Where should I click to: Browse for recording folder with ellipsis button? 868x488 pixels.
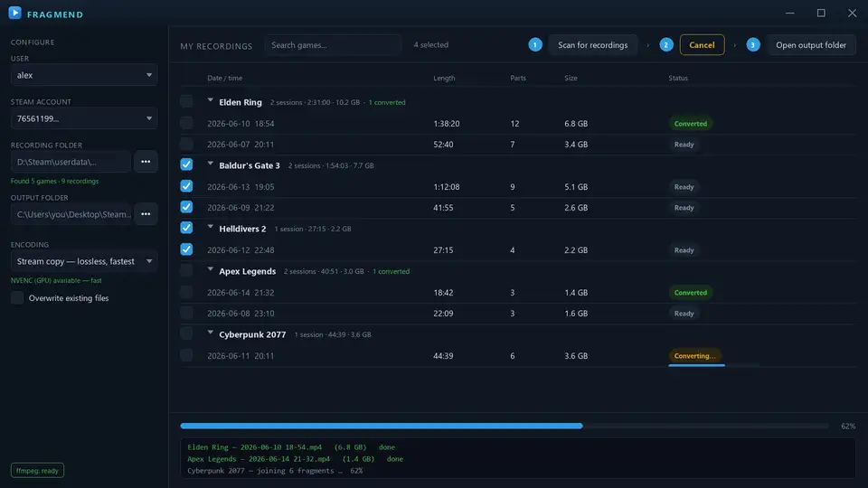point(146,162)
